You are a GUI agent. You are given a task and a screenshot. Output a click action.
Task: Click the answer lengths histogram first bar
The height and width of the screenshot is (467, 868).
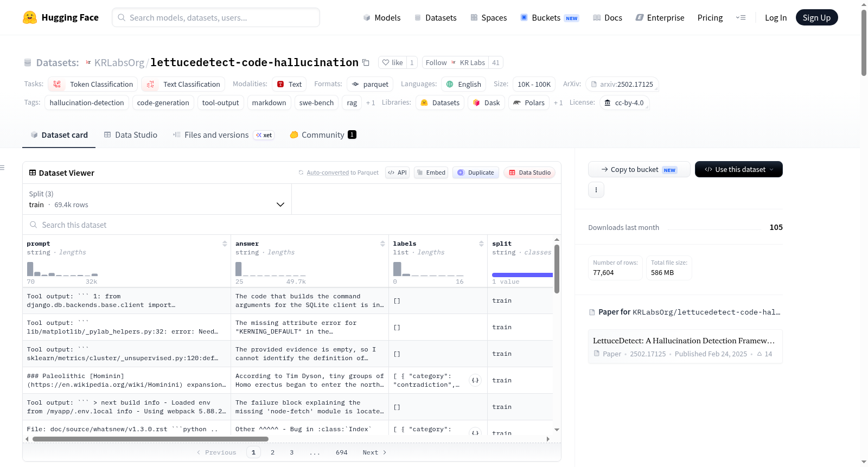[x=239, y=269]
